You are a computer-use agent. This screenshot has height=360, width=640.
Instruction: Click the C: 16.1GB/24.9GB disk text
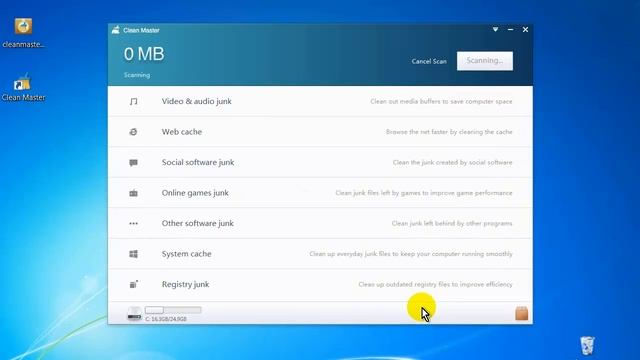166,319
